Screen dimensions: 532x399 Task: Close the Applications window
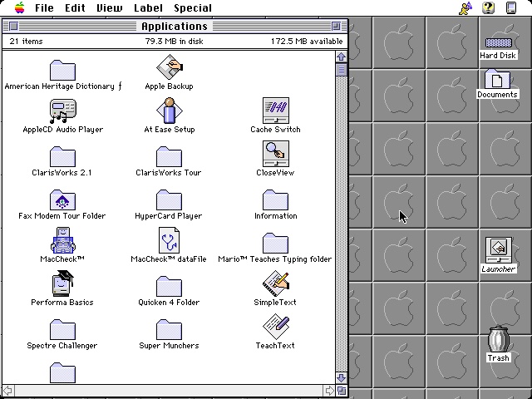13,26
